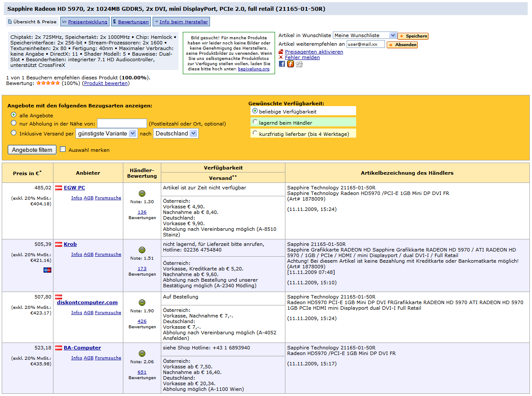Open the Forumsuche link for BA-Computer
532x396 pixels.
point(108,358)
